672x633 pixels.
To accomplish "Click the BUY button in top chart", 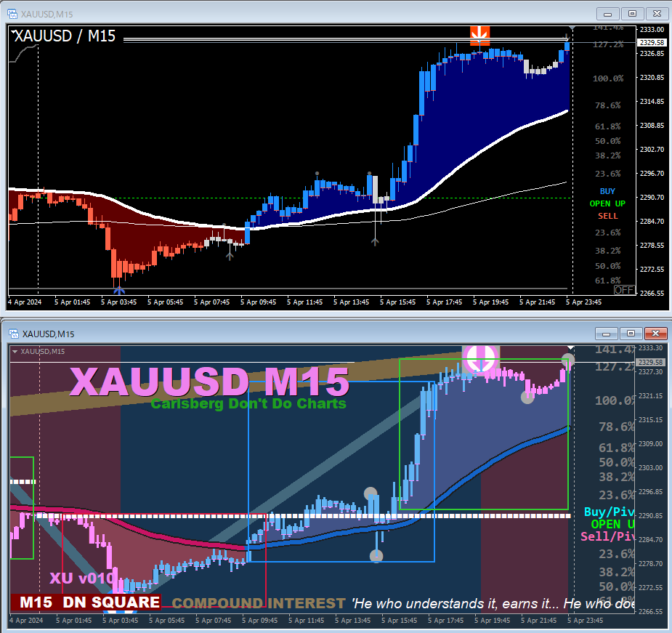I will [x=607, y=191].
